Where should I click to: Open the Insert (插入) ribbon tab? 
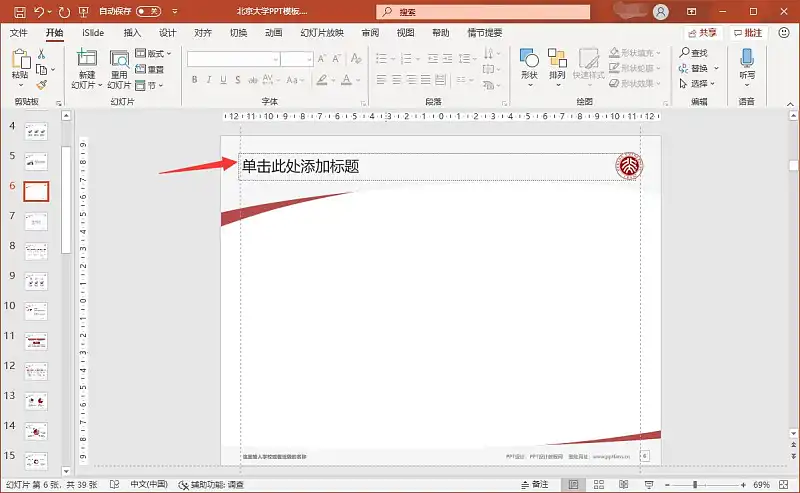(132, 33)
